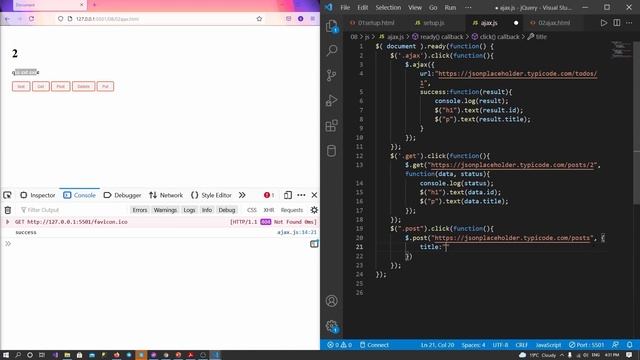The height and width of the screenshot is (360, 640).
Task: Open the Run menu
Action: (x=450, y=7)
